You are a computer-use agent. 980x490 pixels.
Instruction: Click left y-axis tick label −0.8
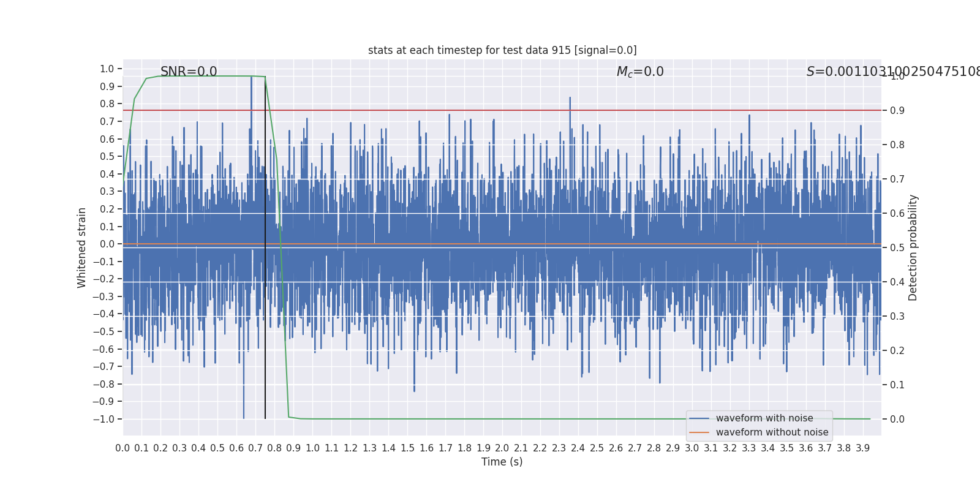pos(104,385)
